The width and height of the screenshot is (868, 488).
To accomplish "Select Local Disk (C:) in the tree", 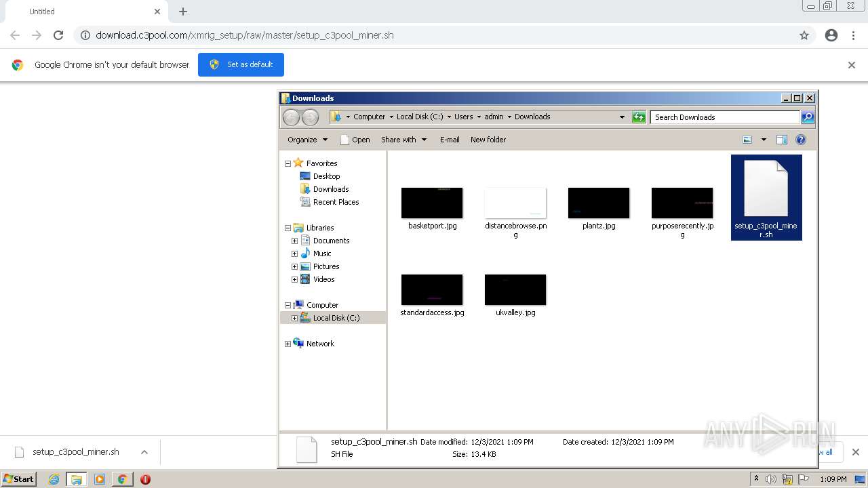I will pyautogui.click(x=336, y=318).
